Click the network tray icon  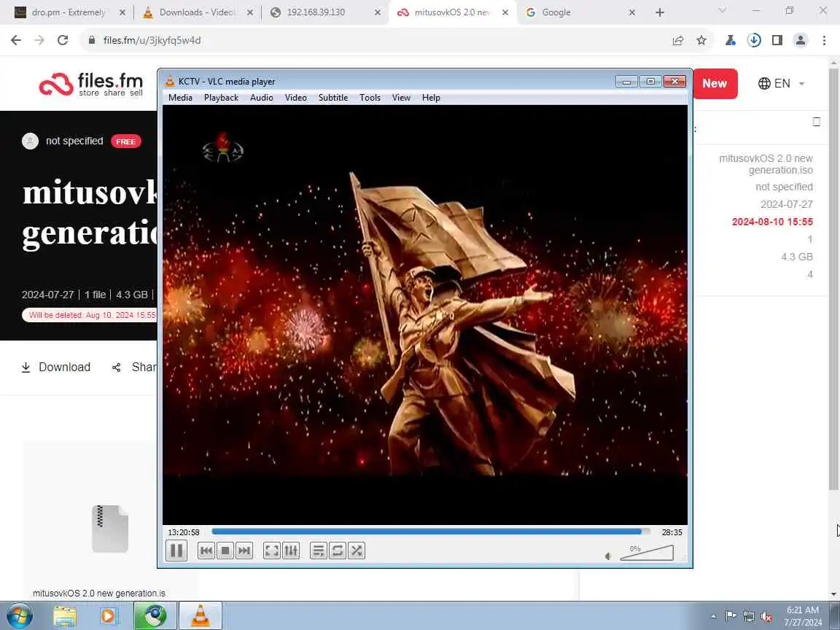pyautogui.click(x=748, y=616)
